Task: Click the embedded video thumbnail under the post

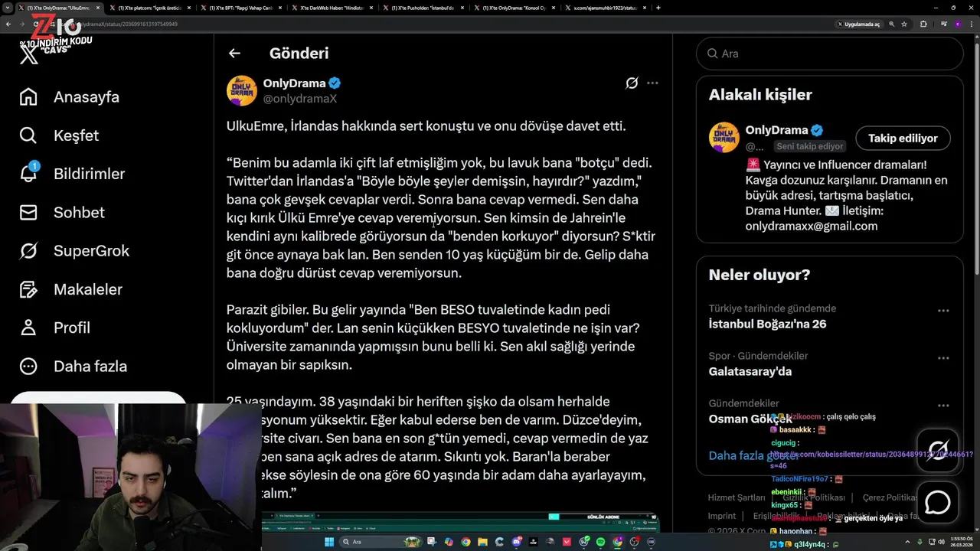Action: coord(459,522)
